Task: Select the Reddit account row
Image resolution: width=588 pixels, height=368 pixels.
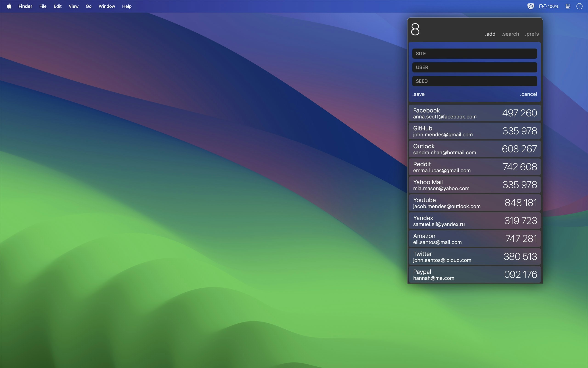Action: [475, 167]
